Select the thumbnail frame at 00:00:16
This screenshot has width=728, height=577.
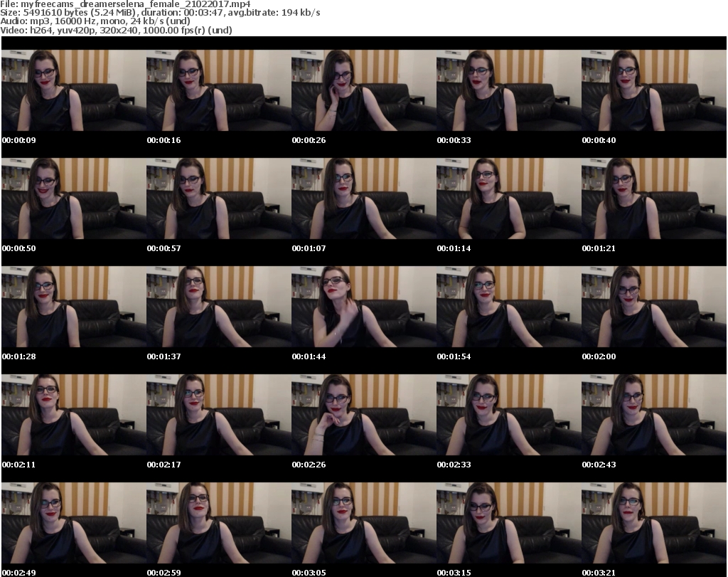coord(219,90)
